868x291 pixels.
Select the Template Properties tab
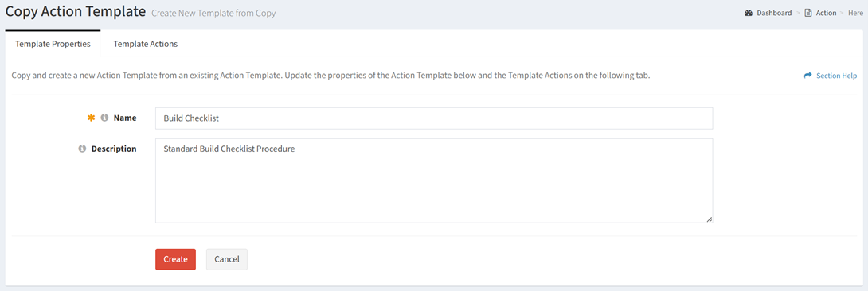[53, 44]
